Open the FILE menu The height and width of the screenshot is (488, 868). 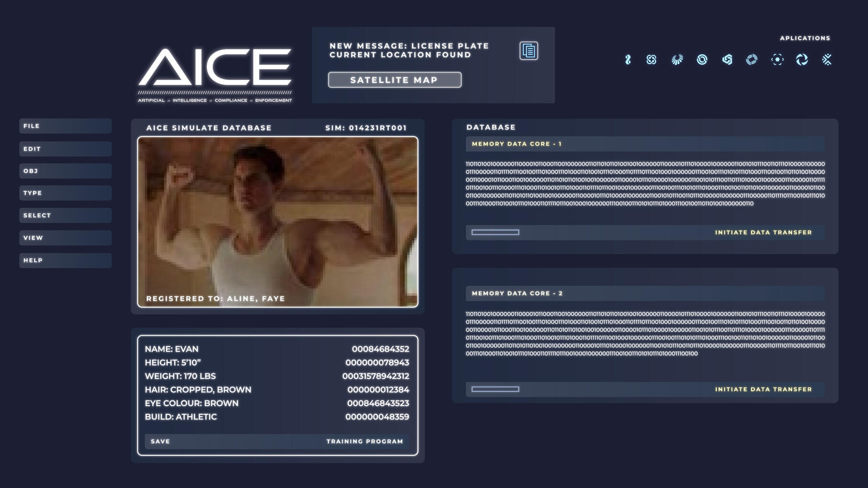65,125
